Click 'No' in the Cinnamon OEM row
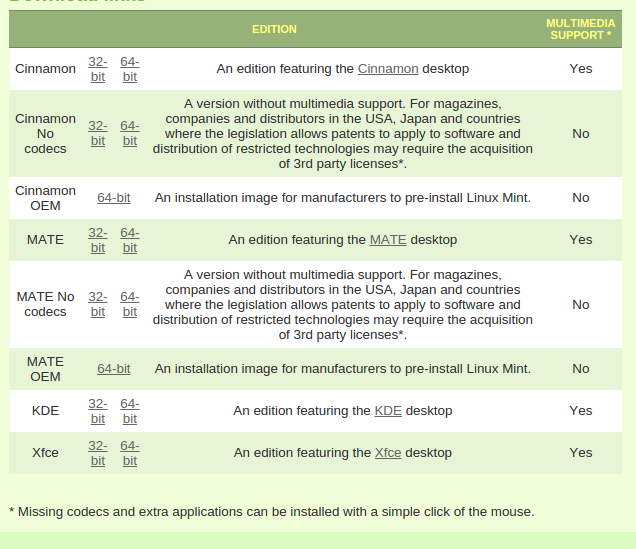636x549 pixels. [x=580, y=198]
